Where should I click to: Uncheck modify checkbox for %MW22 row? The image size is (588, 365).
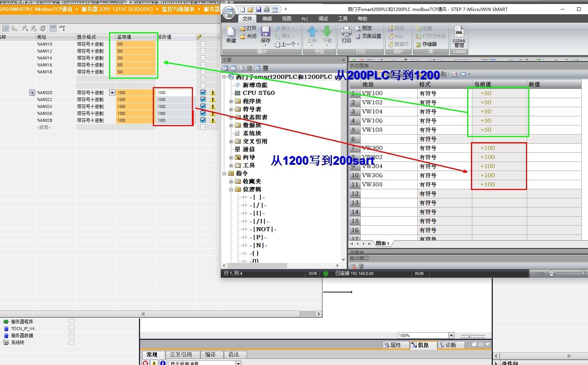pos(203,100)
